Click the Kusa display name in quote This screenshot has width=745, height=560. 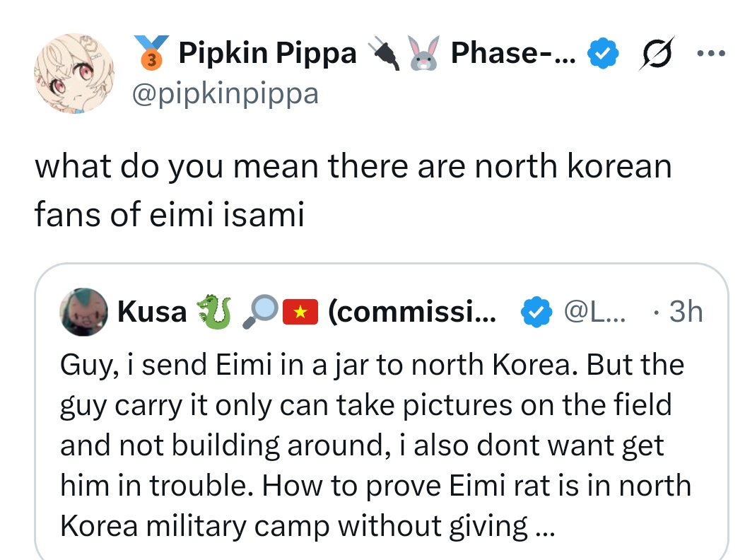152,312
